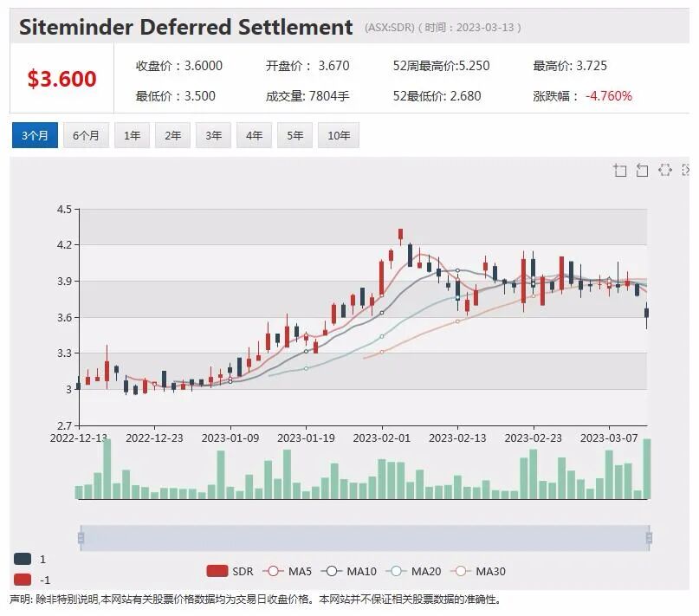Click the last volume bar on the right
The image size is (699, 616).
[647, 469]
